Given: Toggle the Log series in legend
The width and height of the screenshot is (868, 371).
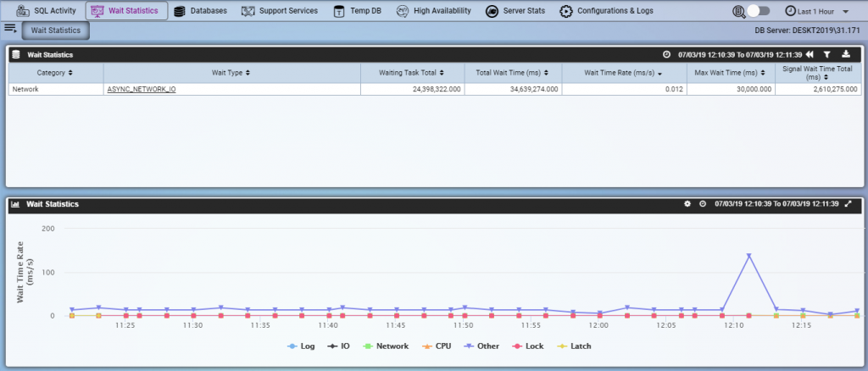Looking at the screenshot, I should tap(301, 346).
